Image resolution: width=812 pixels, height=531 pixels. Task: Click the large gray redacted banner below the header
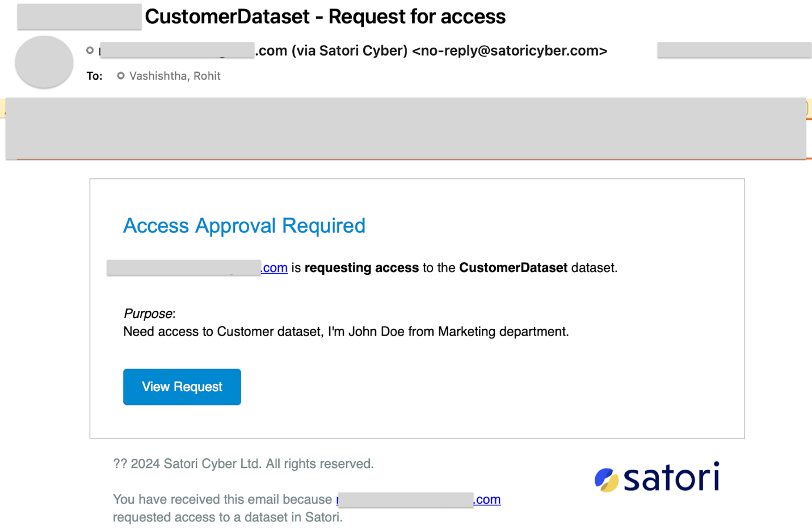click(406, 128)
